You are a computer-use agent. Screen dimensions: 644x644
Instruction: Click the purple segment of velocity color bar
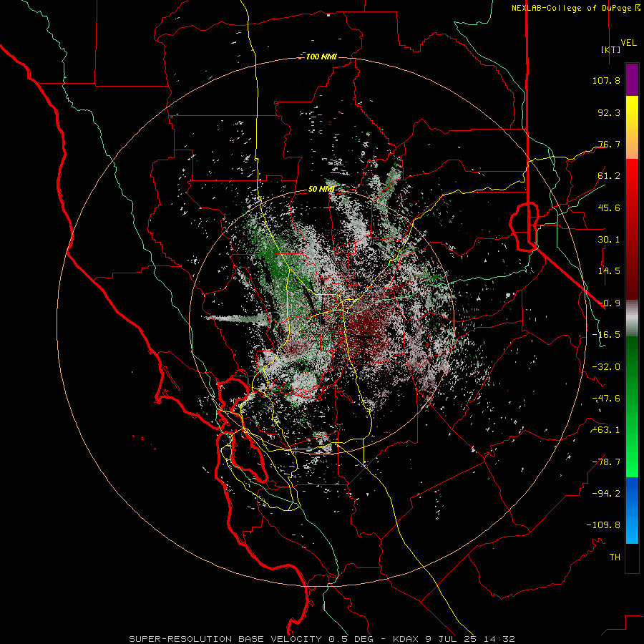tap(632, 79)
